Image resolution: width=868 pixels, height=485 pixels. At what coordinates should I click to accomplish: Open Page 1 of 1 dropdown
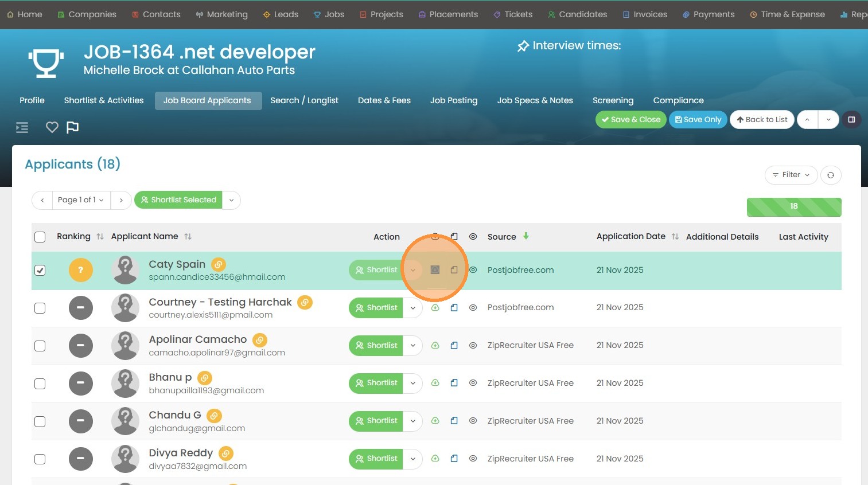81,200
